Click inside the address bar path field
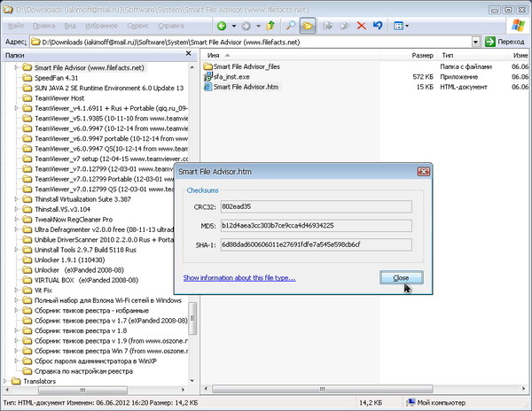This screenshot has width=532, height=411. tap(251, 42)
